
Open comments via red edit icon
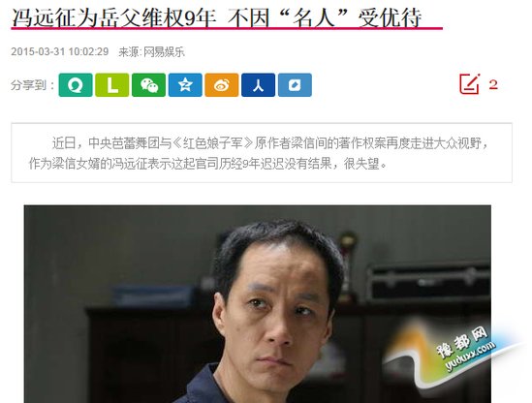click(470, 83)
